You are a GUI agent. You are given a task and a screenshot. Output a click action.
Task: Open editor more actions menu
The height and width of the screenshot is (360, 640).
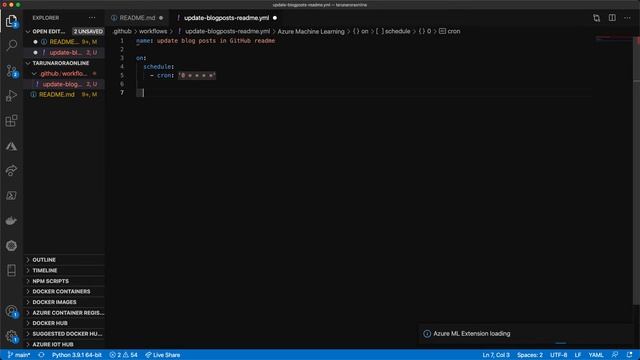click(x=627, y=18)
